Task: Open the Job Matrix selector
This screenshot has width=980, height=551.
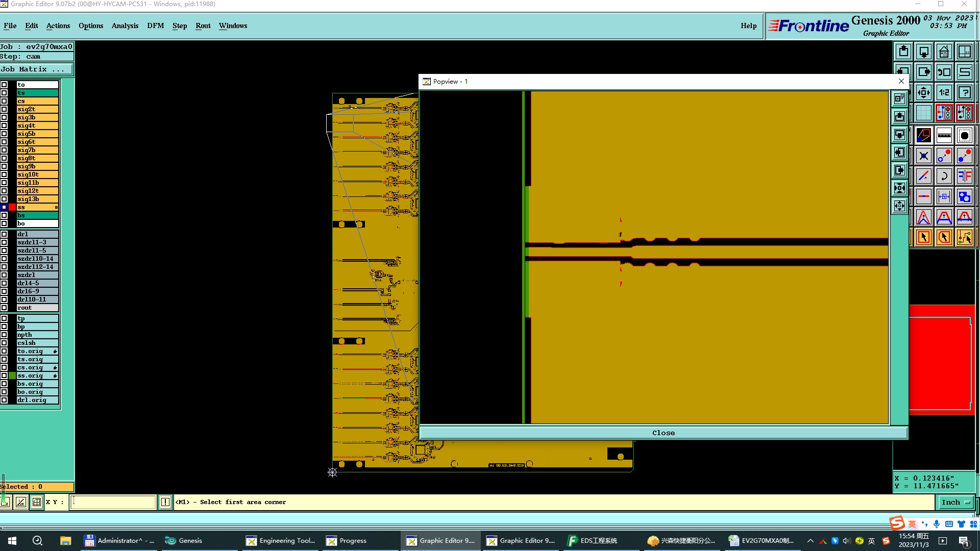Action: click(x=36, y=69)
